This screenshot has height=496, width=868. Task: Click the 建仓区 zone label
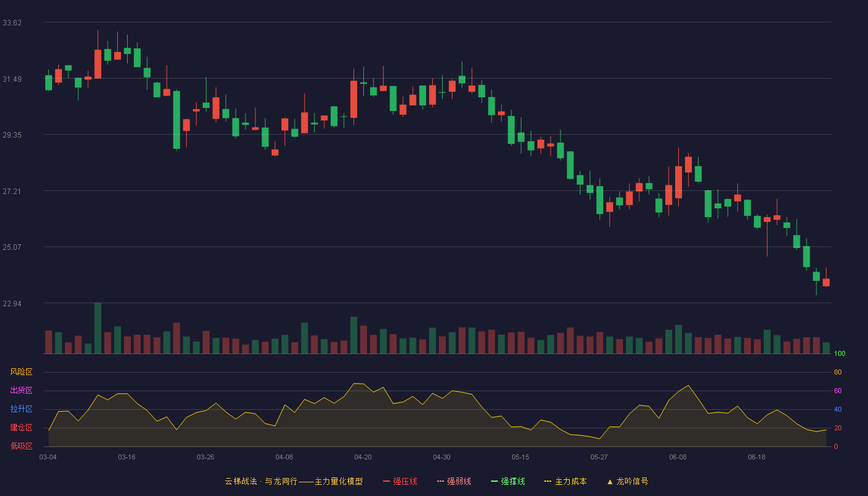click(x=21, y=428)
